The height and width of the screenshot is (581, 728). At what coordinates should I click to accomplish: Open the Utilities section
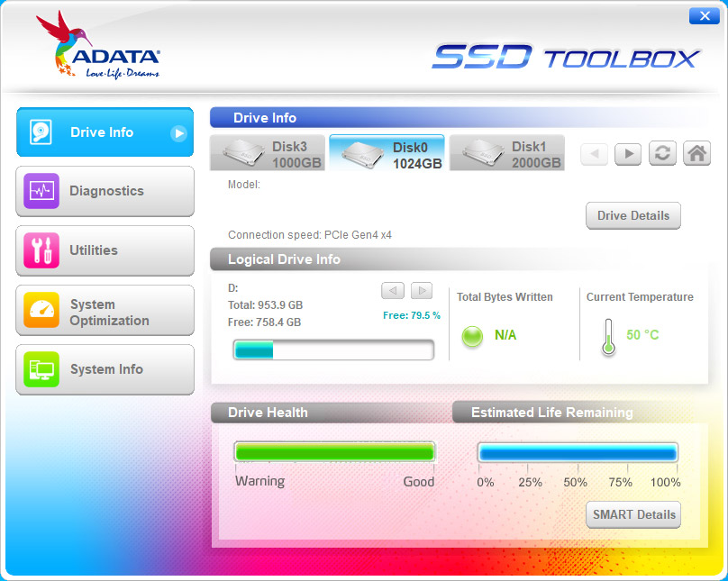[x=105, y=250]
